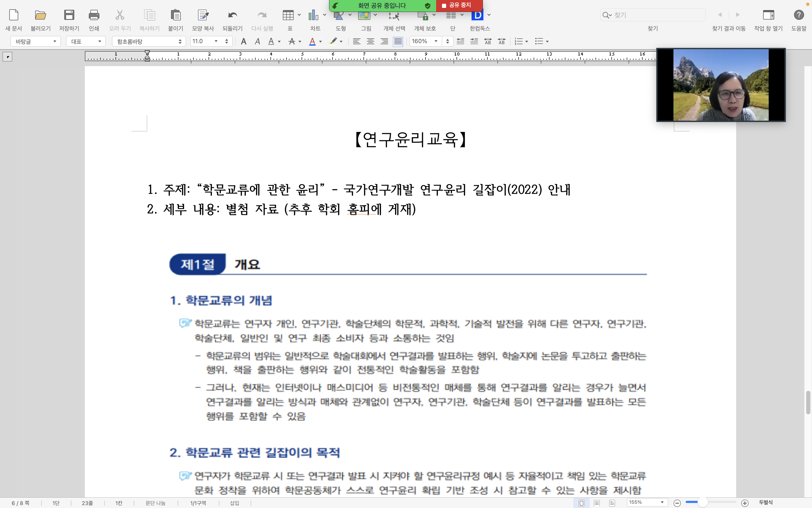The width and height of the screenshot is (812, 508).
Task: Stop screen sharing with 공유 중지
Action: (x=459, y=5)
